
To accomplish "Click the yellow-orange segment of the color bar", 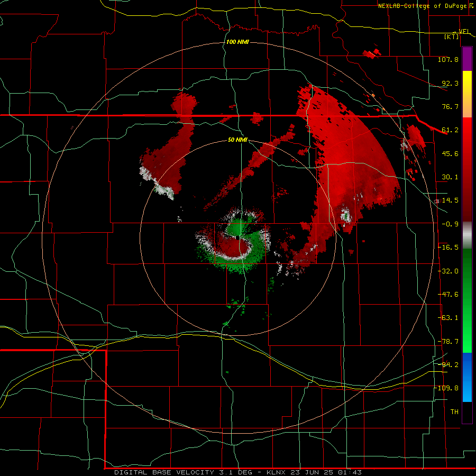I will click(x=467, y=94).
